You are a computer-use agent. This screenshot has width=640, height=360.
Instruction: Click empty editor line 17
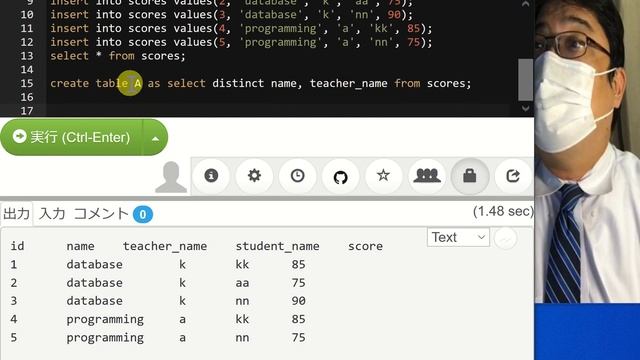tap(278, 111)
